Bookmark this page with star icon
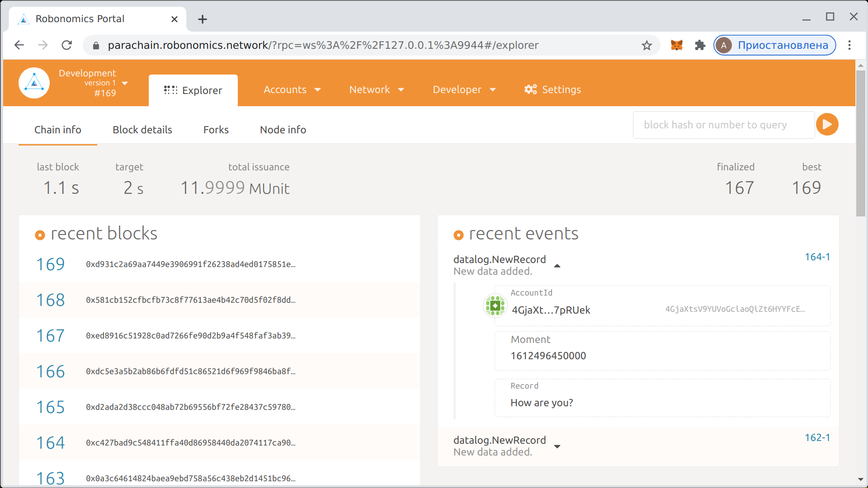The width and height of the screenshot is (868, 488). (x=647, y=45)
